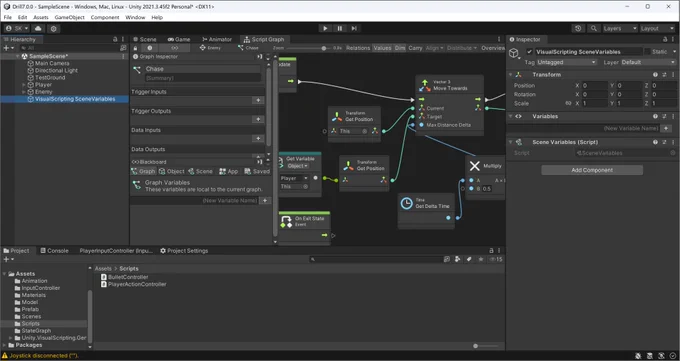Switch to the Scene tab

pos(145,39)
